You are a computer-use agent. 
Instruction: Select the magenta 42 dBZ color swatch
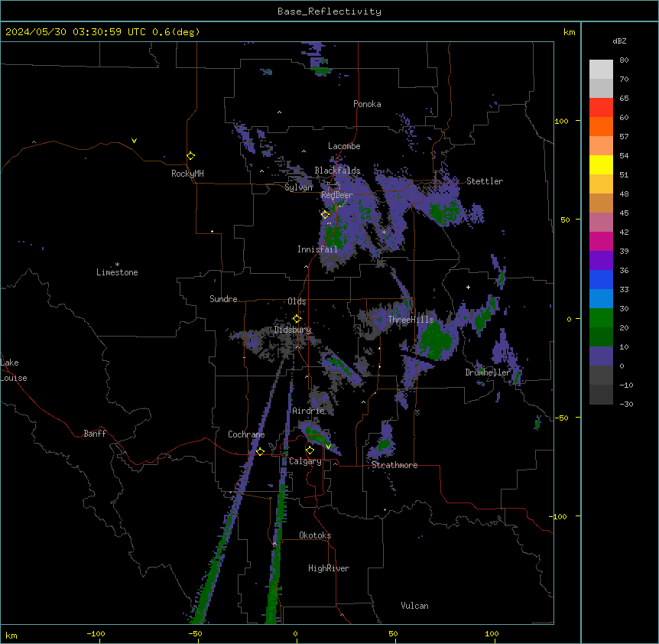[x=601, y=241]
